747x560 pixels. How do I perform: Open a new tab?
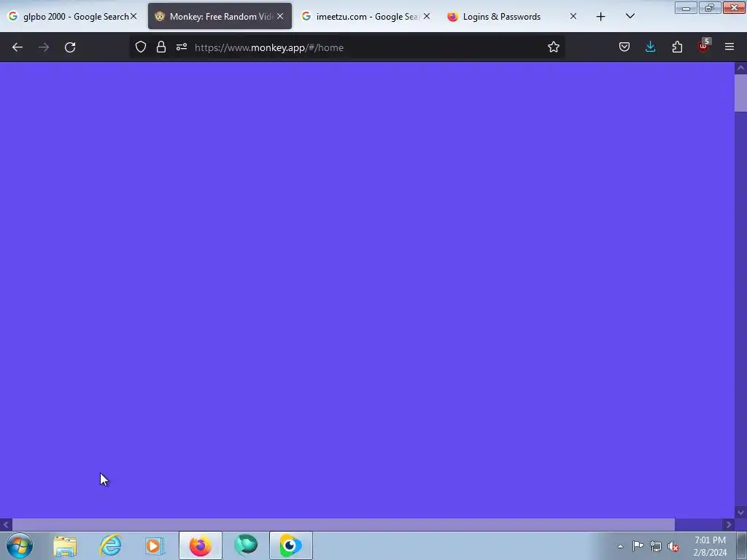pyautogui.click(x=601, y=17)
